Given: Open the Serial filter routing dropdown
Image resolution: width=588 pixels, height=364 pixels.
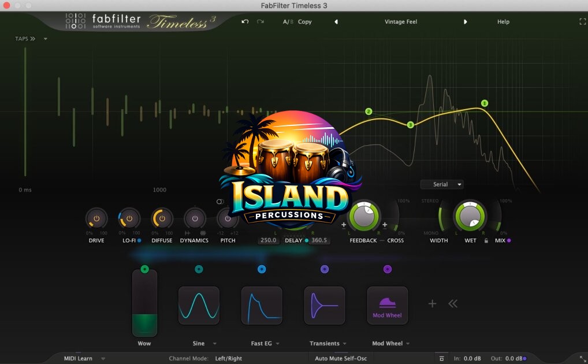Looking at the screenshot, I should [x=442, y=184].
